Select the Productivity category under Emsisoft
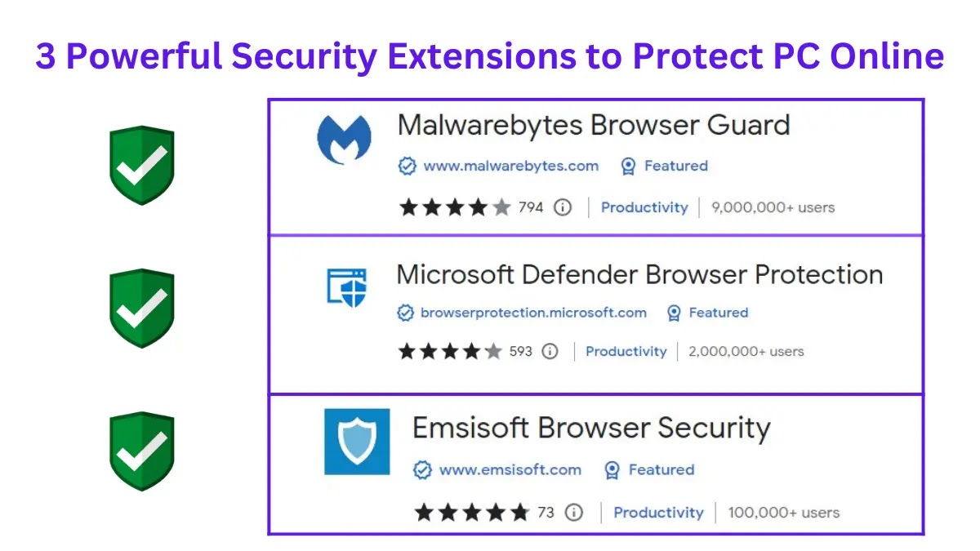This screenshot has width=980, height=551. click(x=658, y=513)
